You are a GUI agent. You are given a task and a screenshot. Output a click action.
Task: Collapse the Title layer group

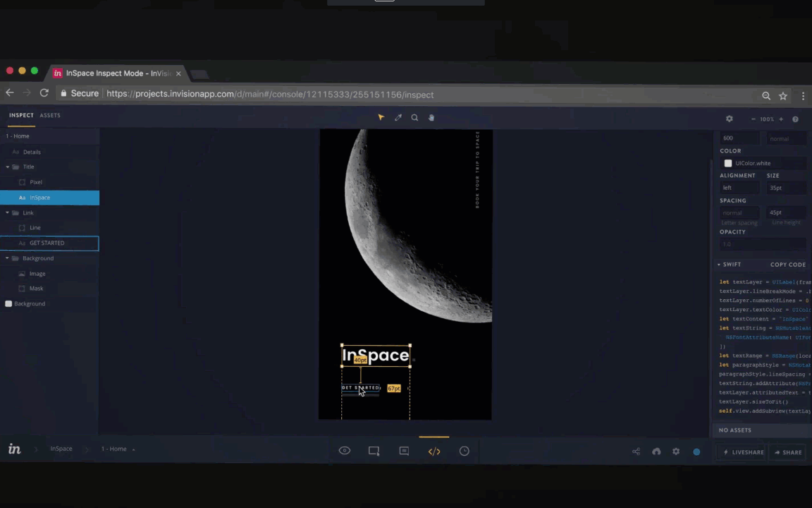pyautogui.click(x=7, y=167)
